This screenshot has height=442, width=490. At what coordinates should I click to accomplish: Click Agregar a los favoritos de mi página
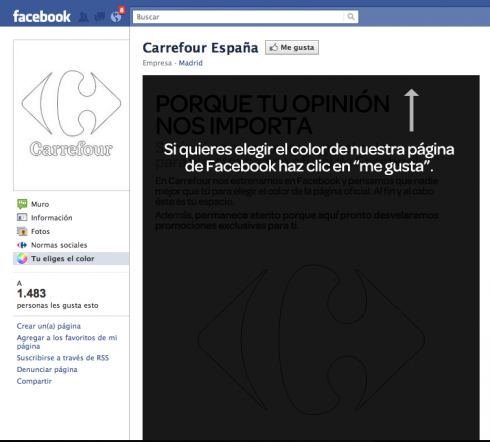tap(67, 342)
